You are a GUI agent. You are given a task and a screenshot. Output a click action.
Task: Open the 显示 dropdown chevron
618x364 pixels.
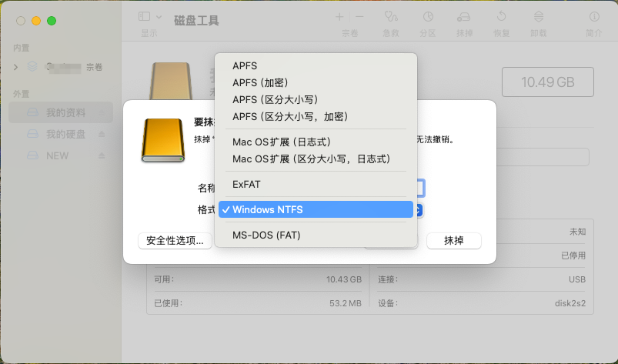tap(159, 17)
